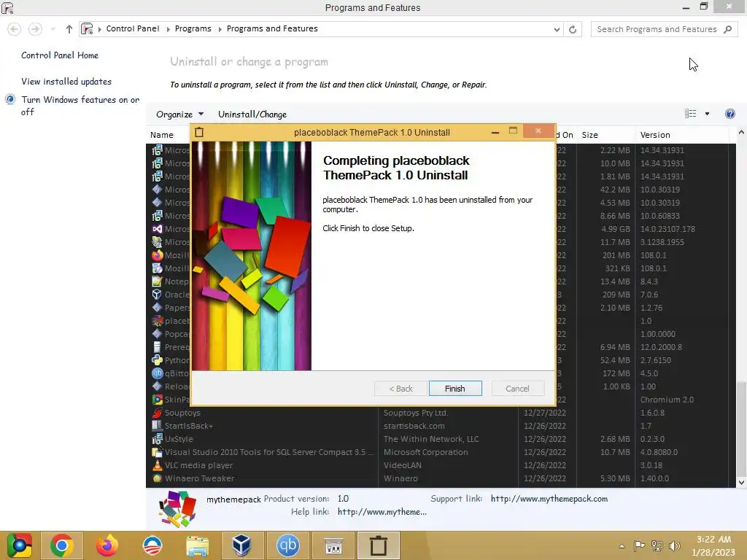Click the mythemepack logo thumbnail

(177, 508)
